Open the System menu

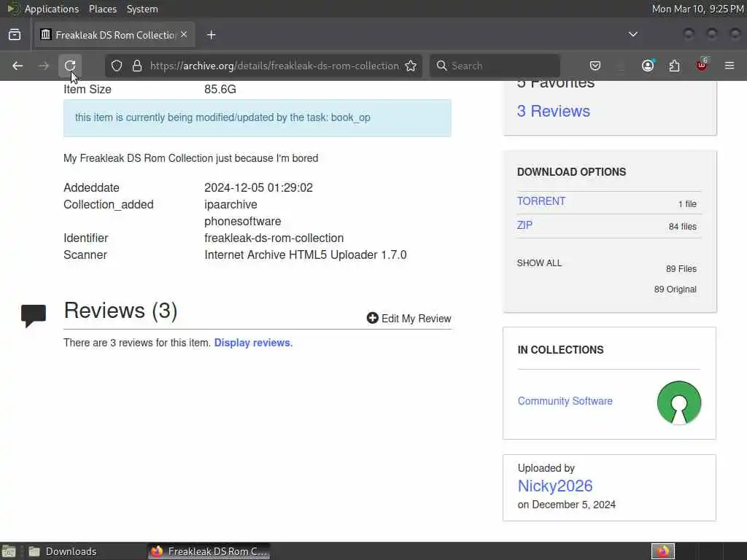pos(142,9)
